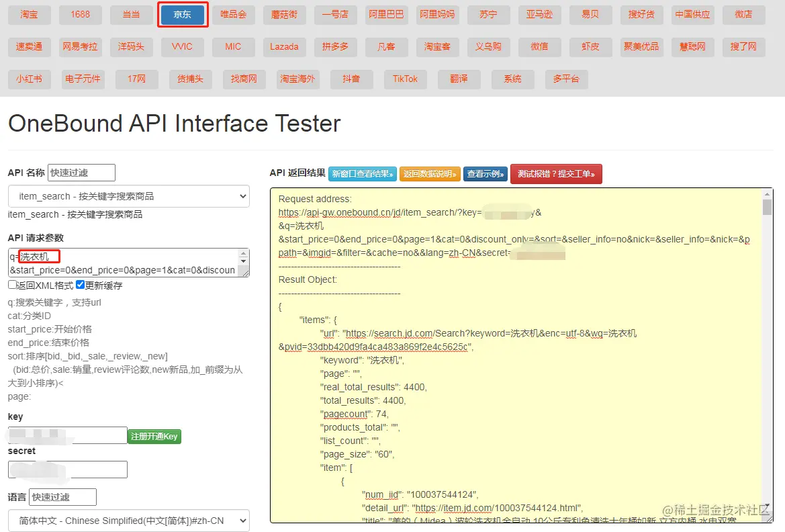Switch to 速卖通 platform
The image size is (785, 532).
click(29, 46)
